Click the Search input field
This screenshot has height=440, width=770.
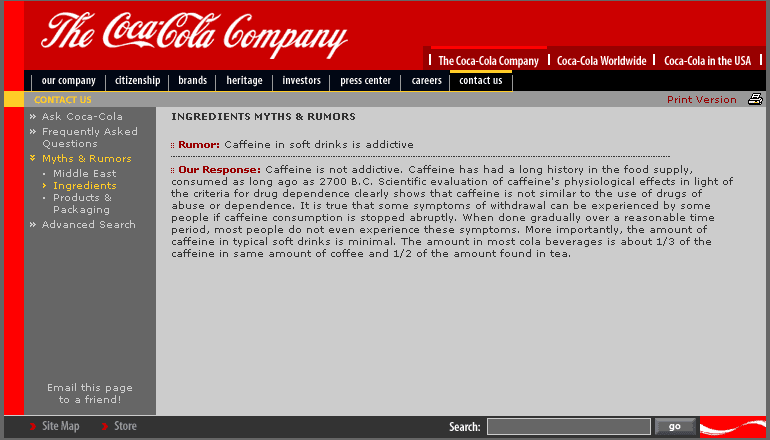click(569, 427)
